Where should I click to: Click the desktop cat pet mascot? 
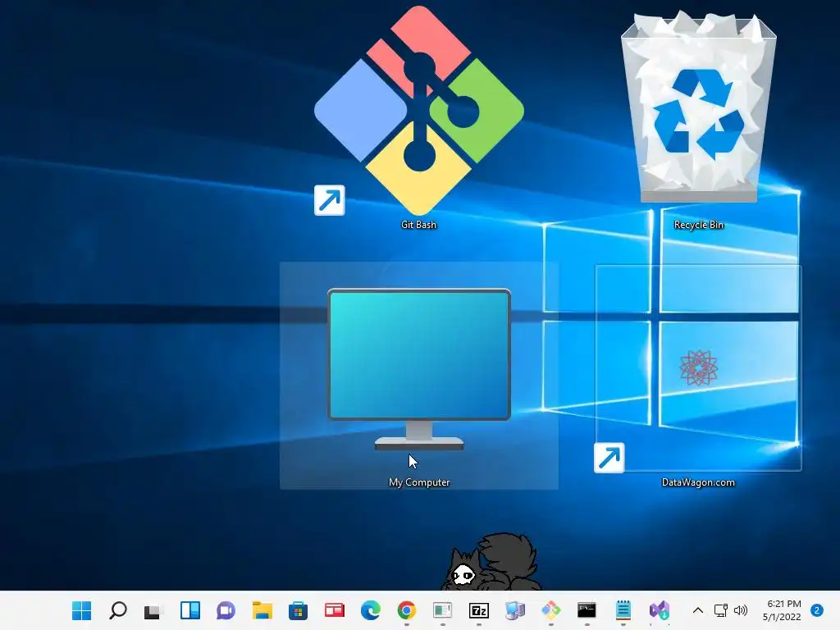click(492, 561)
